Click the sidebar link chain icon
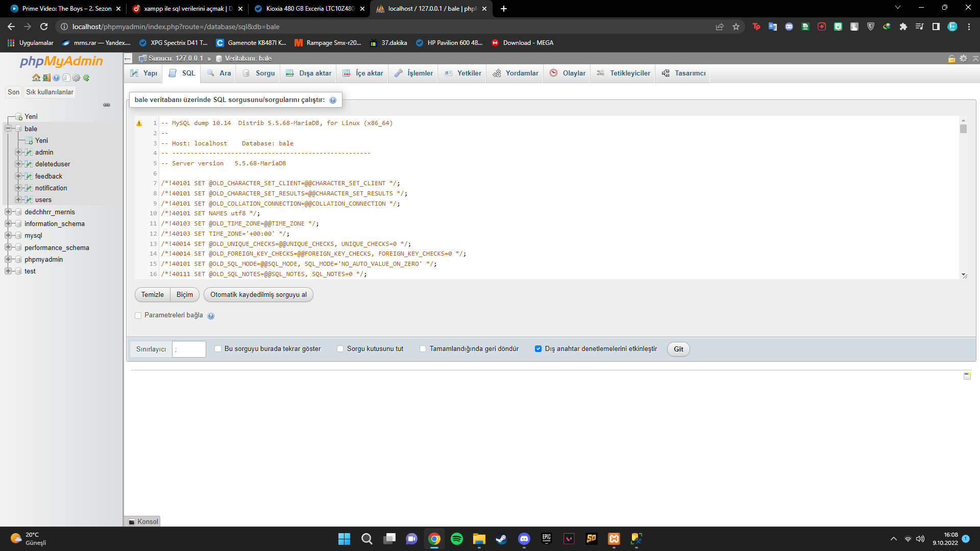 pos(107,105)
